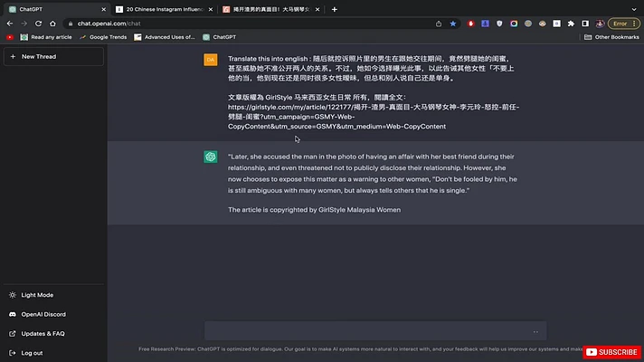Click the message input box
Viewport: 644px width, 362px height.
click(375, 331)
